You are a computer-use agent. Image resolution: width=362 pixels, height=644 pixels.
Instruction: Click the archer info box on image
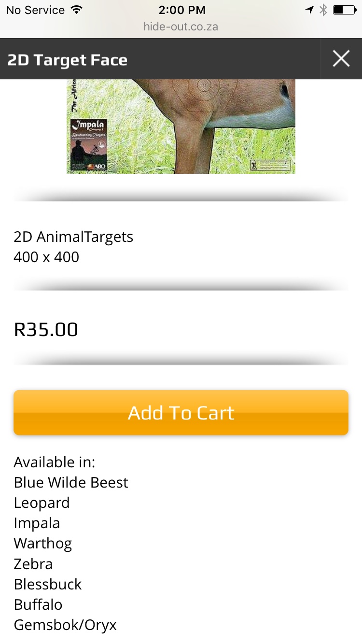pyautogui.click(x=270, y=164)
